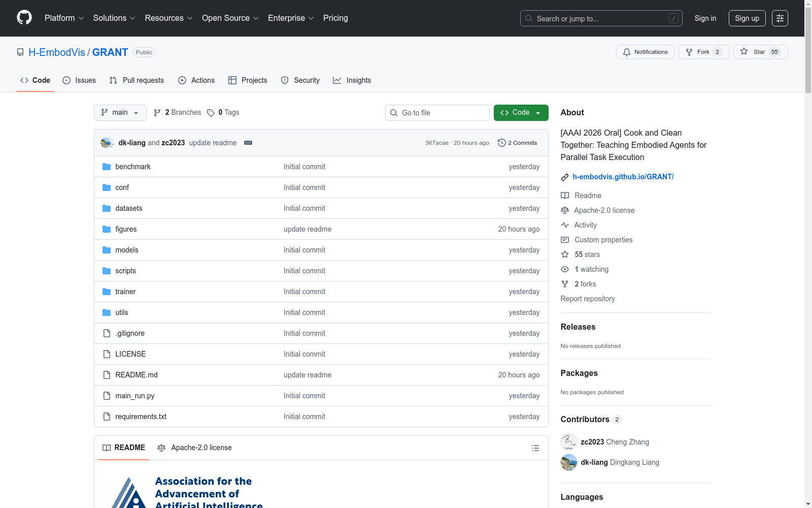Click the commit details ellipsis icon

coord(248,143)
